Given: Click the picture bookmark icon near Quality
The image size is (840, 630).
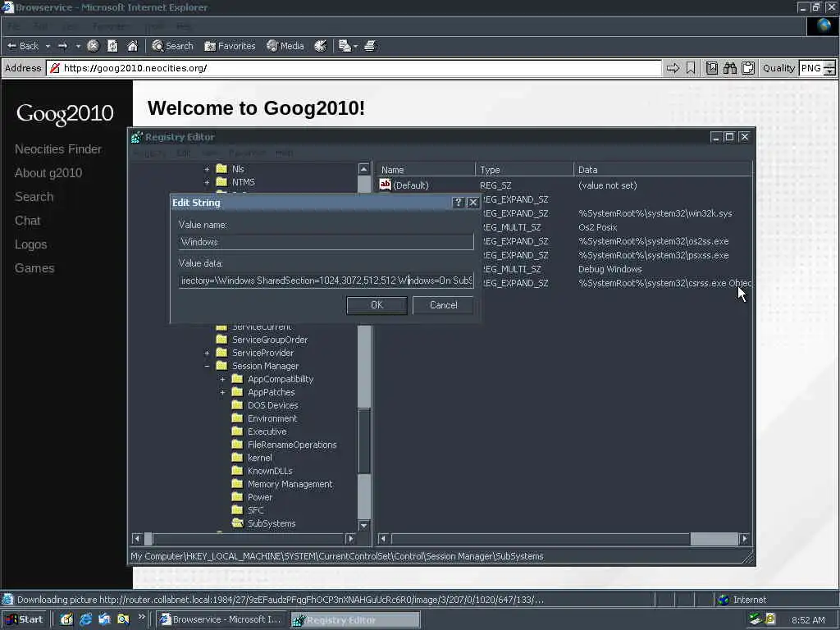Looking at the screenshot, I should pos(711,68).
